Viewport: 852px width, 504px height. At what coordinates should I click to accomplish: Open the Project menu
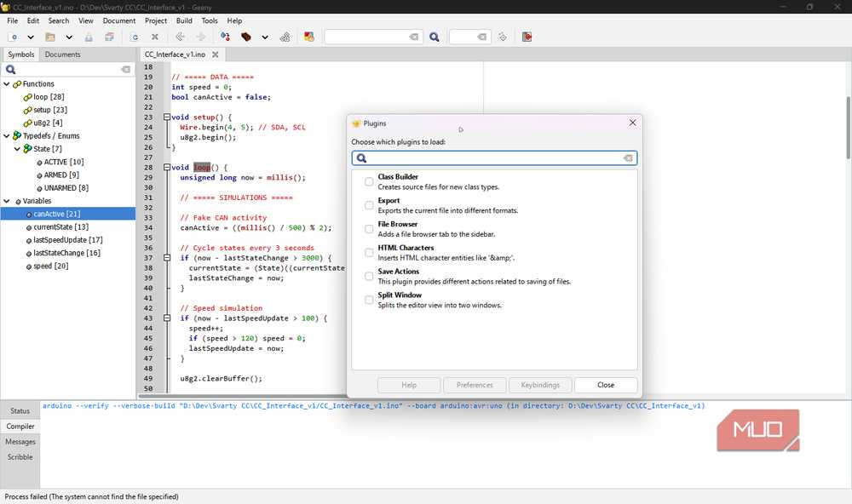156,20
